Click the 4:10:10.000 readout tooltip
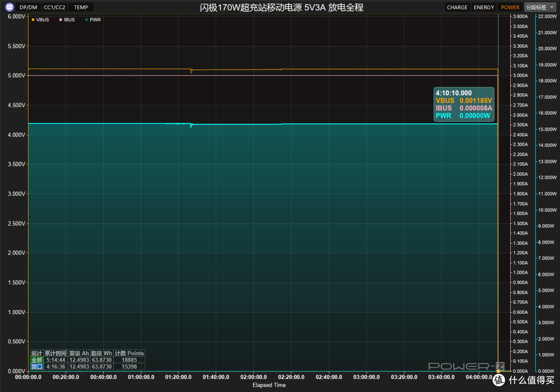560x392 pixels. click(x=464, y=104)
